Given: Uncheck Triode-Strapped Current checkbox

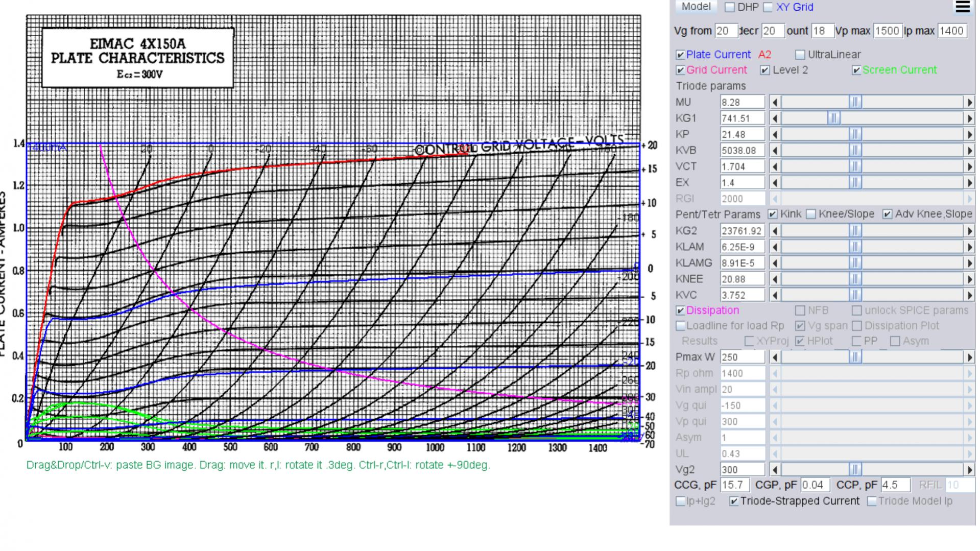Looking at the screenshot, I should (x=734, y=501).
